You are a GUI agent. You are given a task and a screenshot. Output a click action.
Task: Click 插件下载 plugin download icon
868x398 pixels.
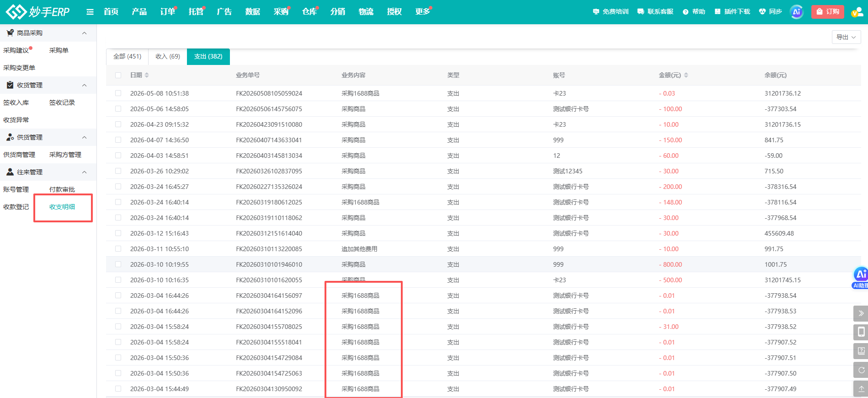coord(718,11)
